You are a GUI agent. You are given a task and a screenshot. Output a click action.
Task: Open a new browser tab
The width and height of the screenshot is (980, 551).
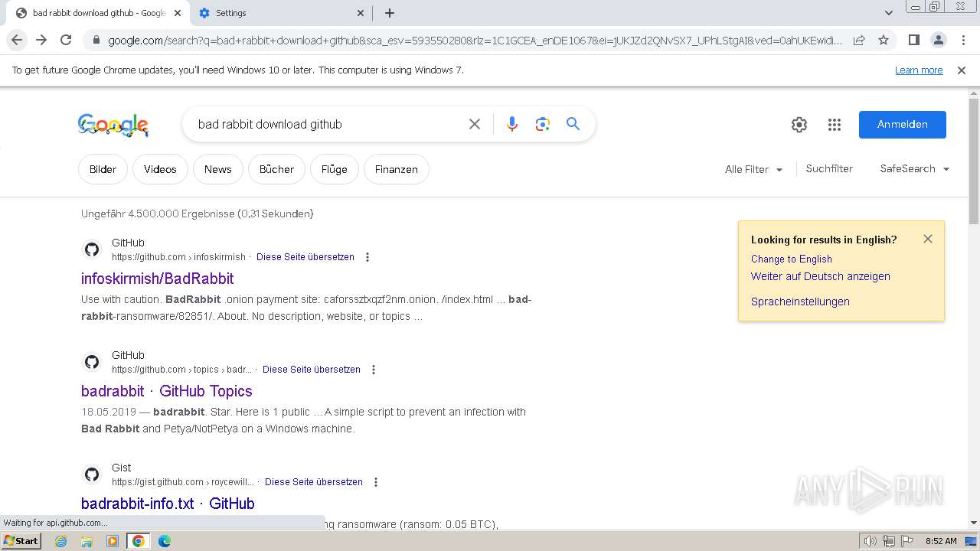(x=390, y=13)
